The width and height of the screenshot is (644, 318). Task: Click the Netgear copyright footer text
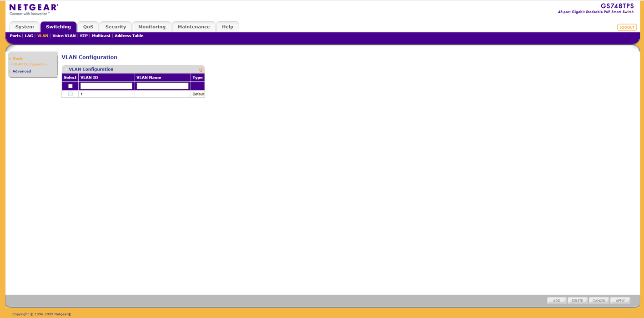(x=42, y=314)
